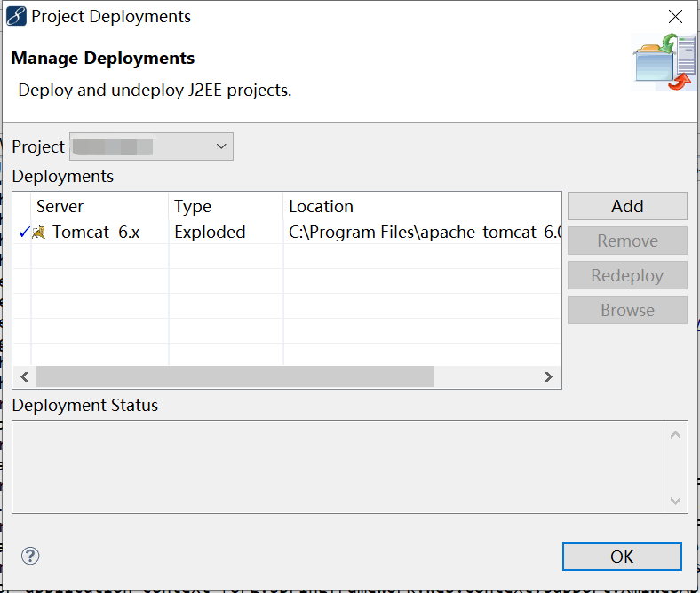This screenshot has width=700, height=593.
Task: Click the blue checkmark beside Tomcat 6.x
Action: (24, 232)
